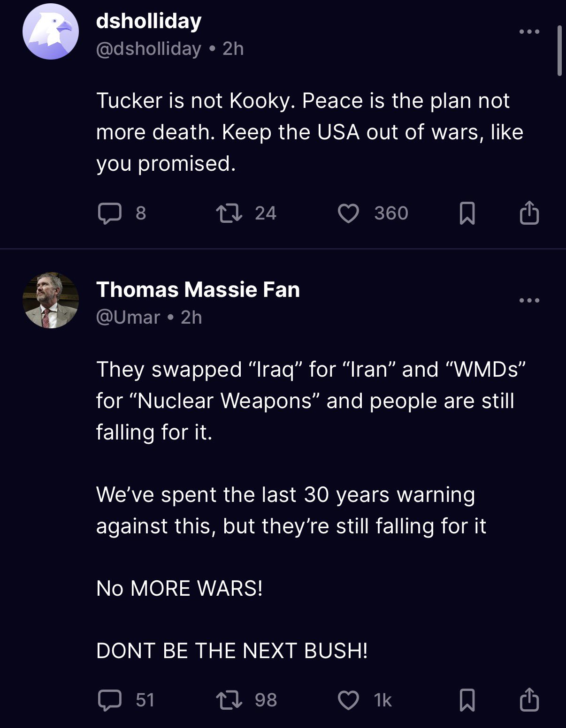Bookmark dsholliday's post

(x=467, y=213)
